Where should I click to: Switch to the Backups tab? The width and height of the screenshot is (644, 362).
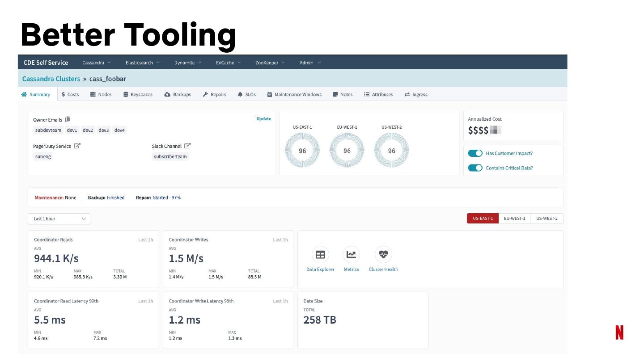click(178, 94)
